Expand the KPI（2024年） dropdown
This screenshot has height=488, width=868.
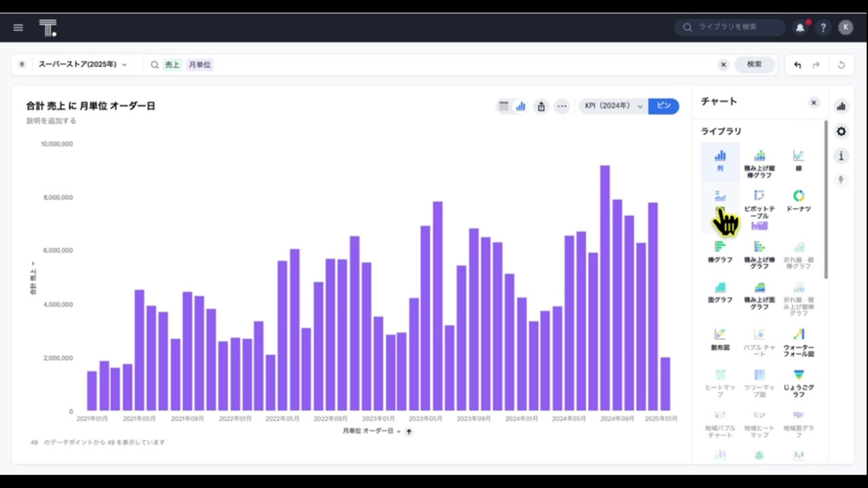[x=613, y=106]
